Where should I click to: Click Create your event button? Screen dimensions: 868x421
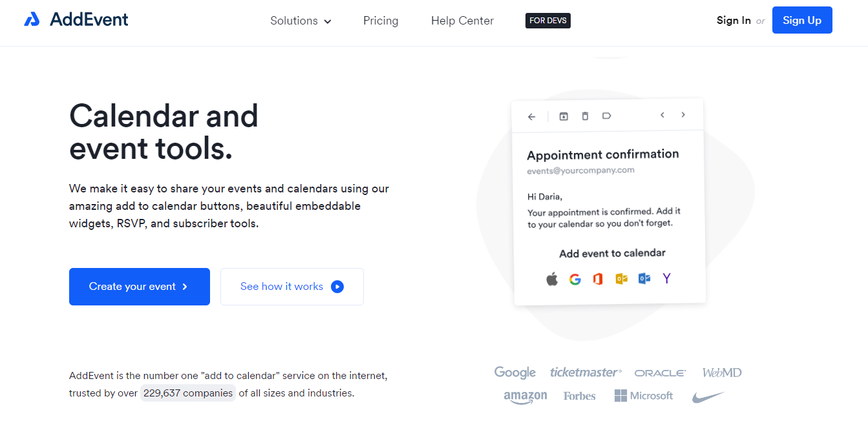point(140,287)
